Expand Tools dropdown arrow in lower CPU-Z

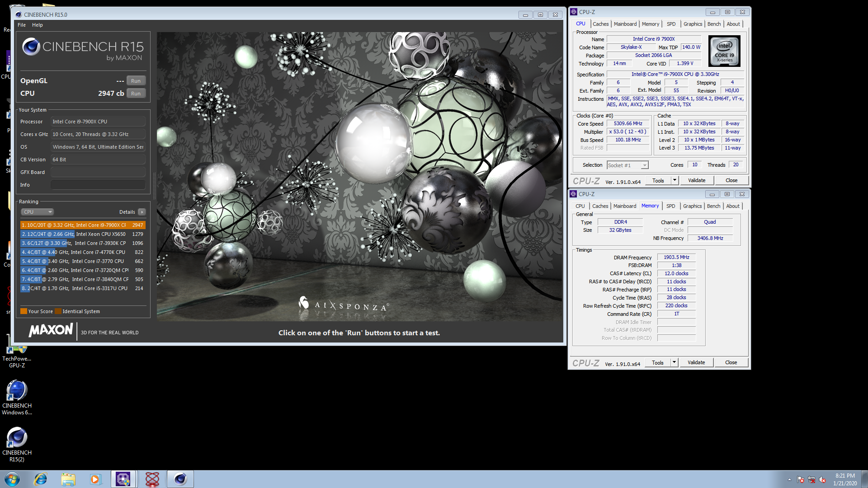(674, 362)
